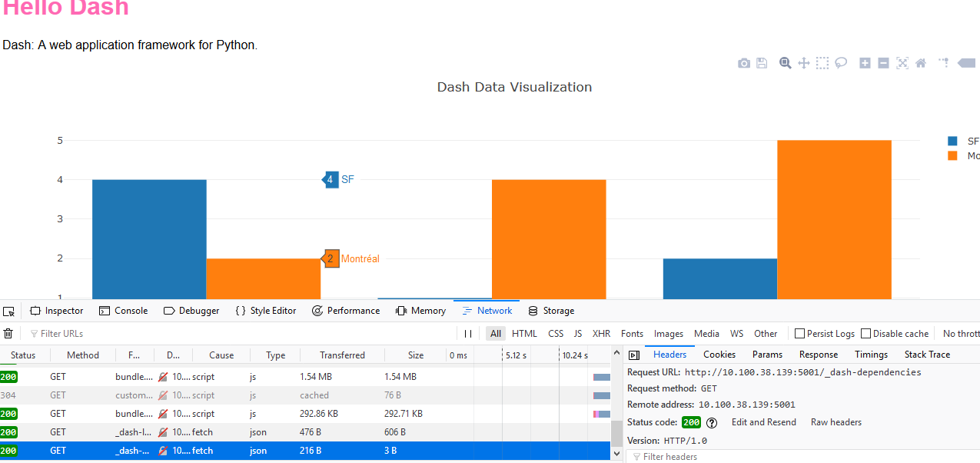980x463 pixels.
Task: Open the Console panel
Action: coord(123,311)
